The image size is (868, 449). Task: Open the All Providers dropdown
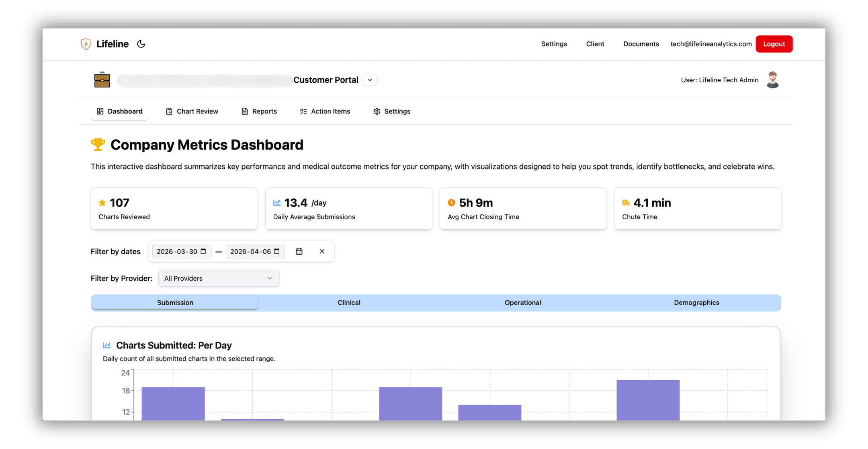pos(218,278)
